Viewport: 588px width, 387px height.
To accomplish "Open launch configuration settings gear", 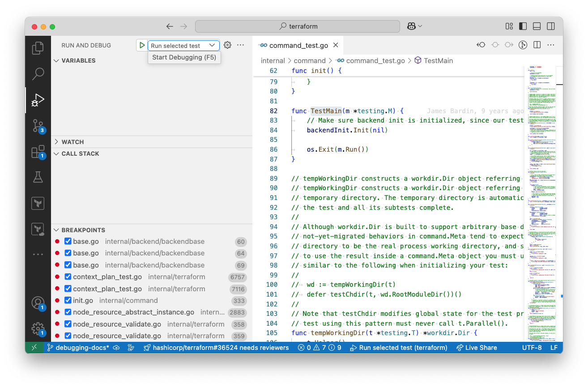I will (x=227, y=45).
